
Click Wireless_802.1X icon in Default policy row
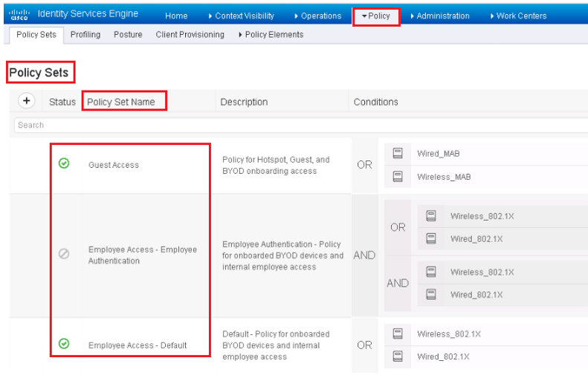pyautogui.click(x=398, y=333)
